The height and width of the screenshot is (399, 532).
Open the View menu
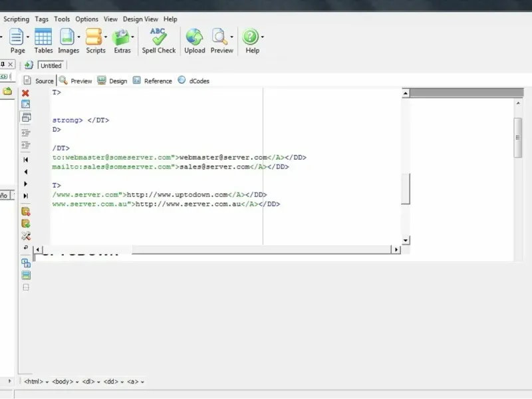(x=110, y=19)
